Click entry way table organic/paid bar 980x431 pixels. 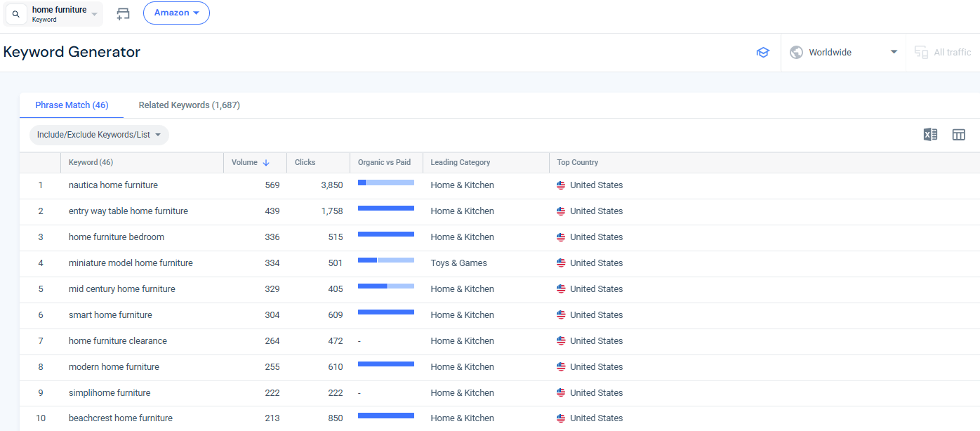click(386, 208)
